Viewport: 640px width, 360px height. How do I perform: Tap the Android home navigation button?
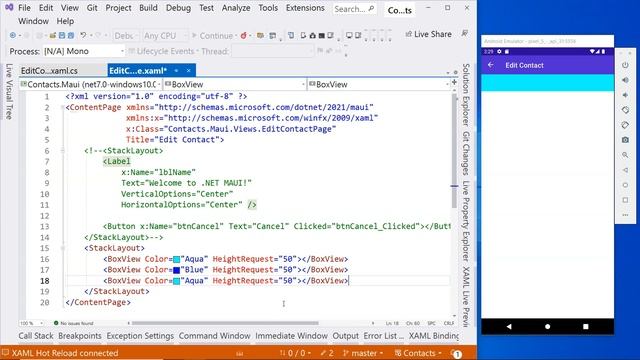(x=547, y=327)
